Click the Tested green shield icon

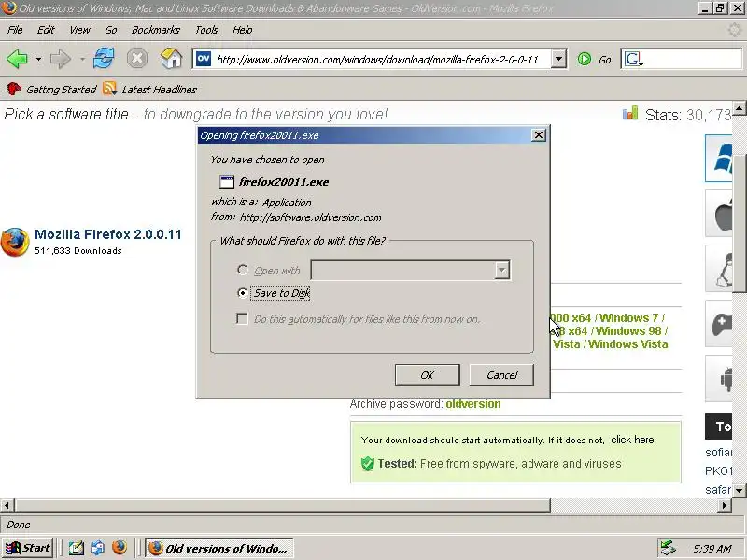tap(368, 463)
